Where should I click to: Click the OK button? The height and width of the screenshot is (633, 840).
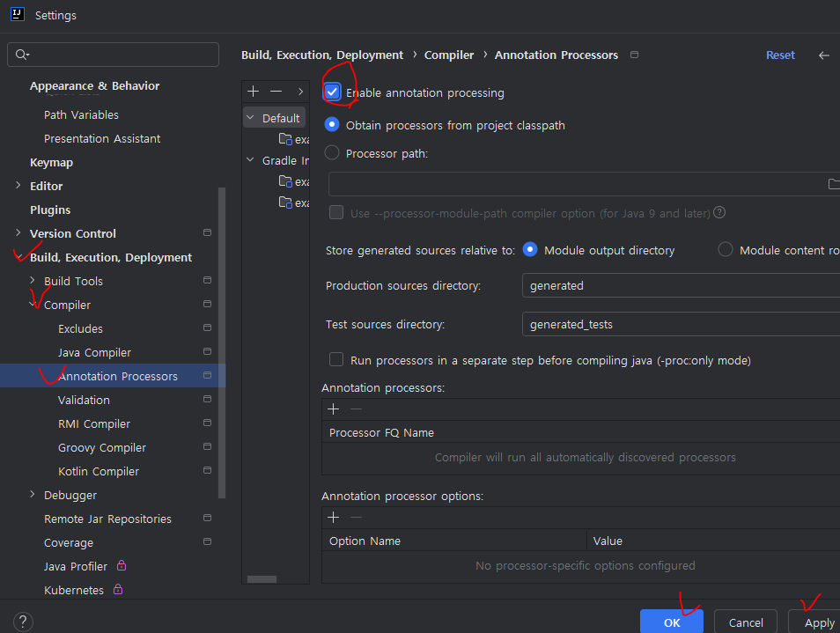[x=672, y=622]
